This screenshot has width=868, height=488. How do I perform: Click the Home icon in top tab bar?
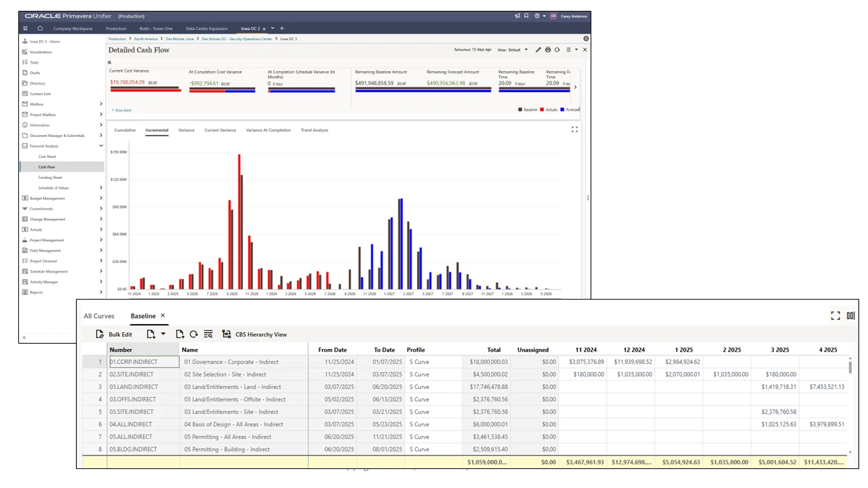tap(40, 28)
